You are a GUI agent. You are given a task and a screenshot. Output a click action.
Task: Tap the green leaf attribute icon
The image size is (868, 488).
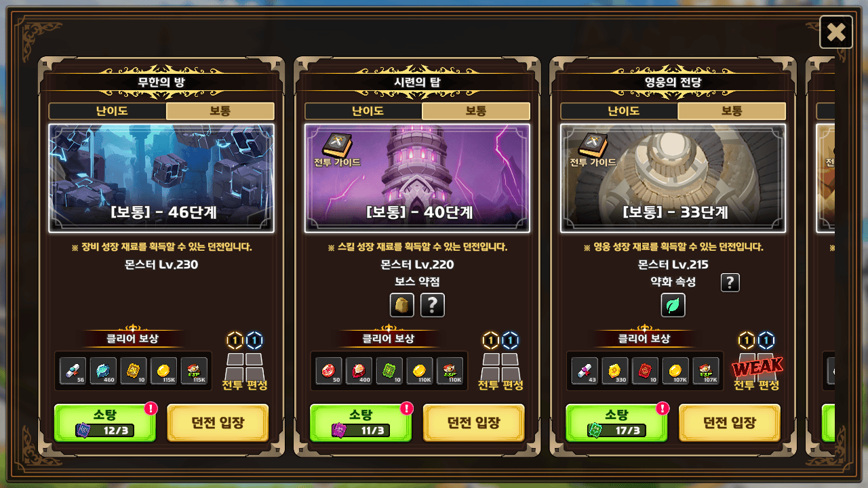(x=673, y=305)
